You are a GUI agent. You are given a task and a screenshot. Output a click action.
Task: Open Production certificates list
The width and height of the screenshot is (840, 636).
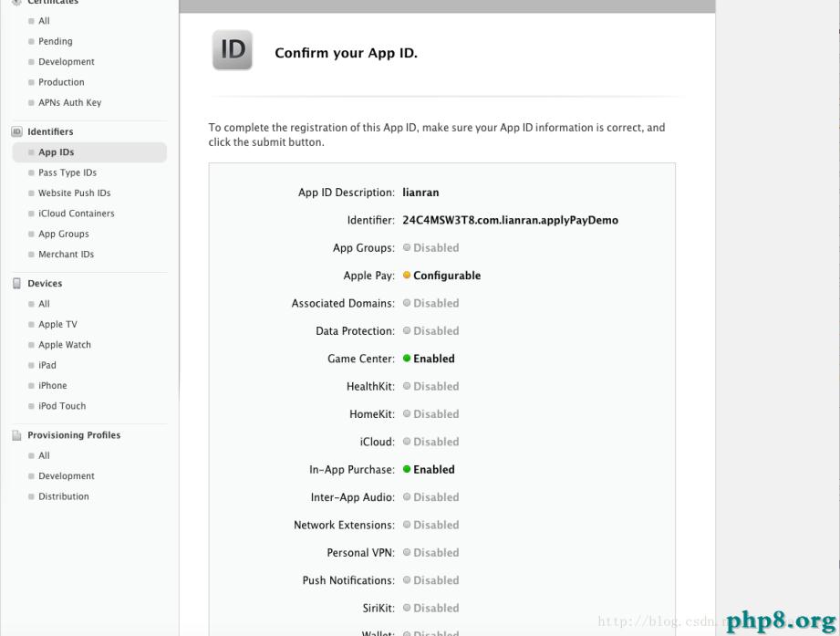pyautogui.click(x=61, y=82)
